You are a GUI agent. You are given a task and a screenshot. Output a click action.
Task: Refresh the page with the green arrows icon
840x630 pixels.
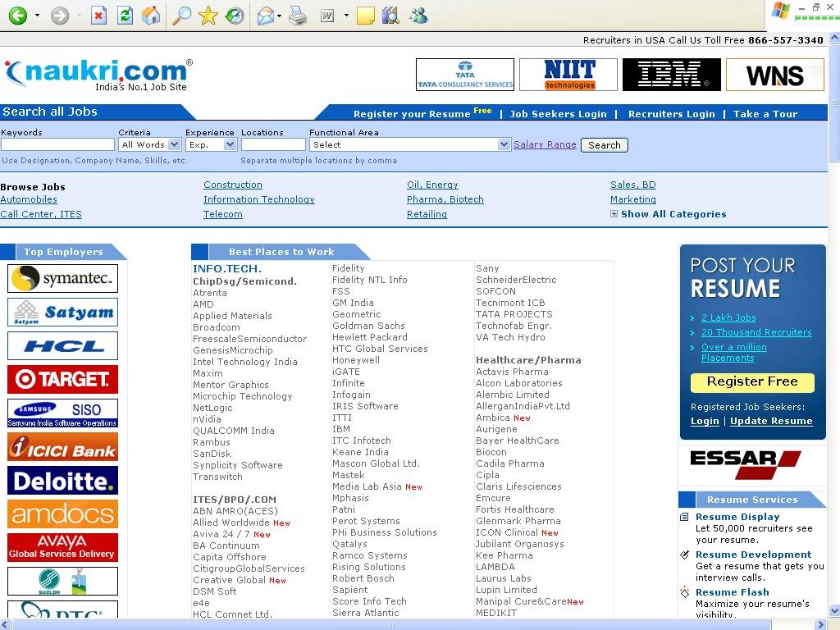point(125,16)
